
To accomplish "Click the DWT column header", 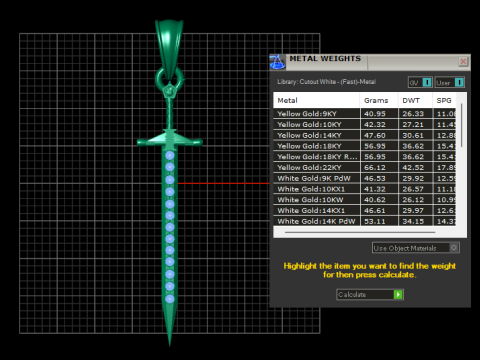I will 415,100.
